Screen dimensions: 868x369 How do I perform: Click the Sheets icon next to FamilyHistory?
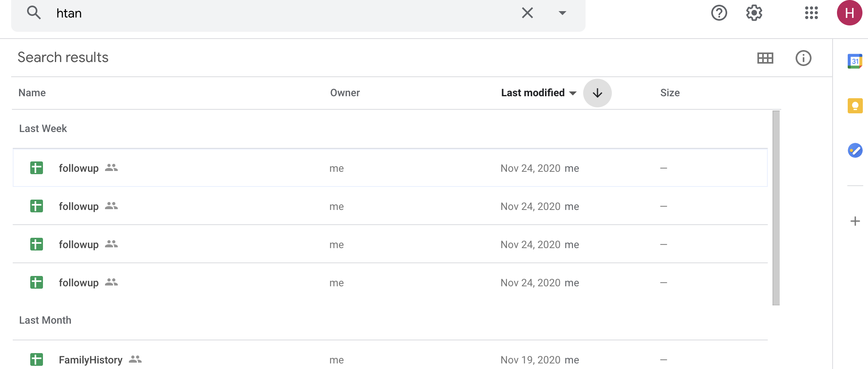(x=36, y=359)
